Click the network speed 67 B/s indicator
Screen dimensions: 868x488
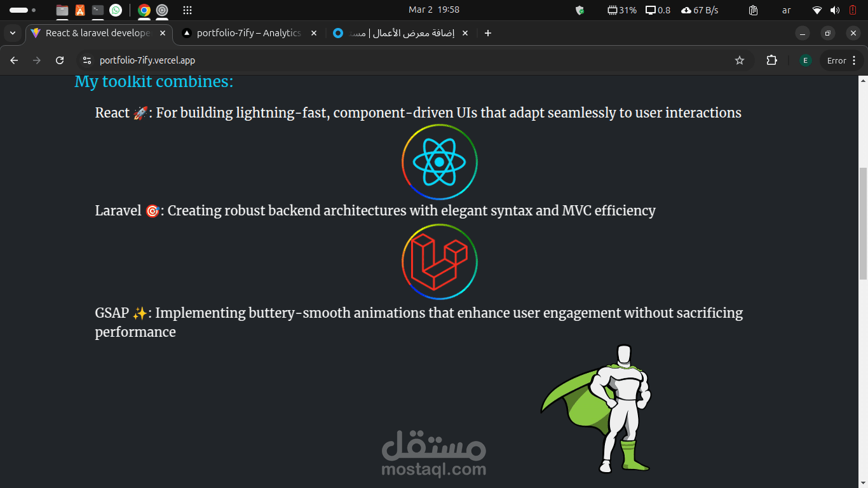pyautogui.click(x=700, y=10)
